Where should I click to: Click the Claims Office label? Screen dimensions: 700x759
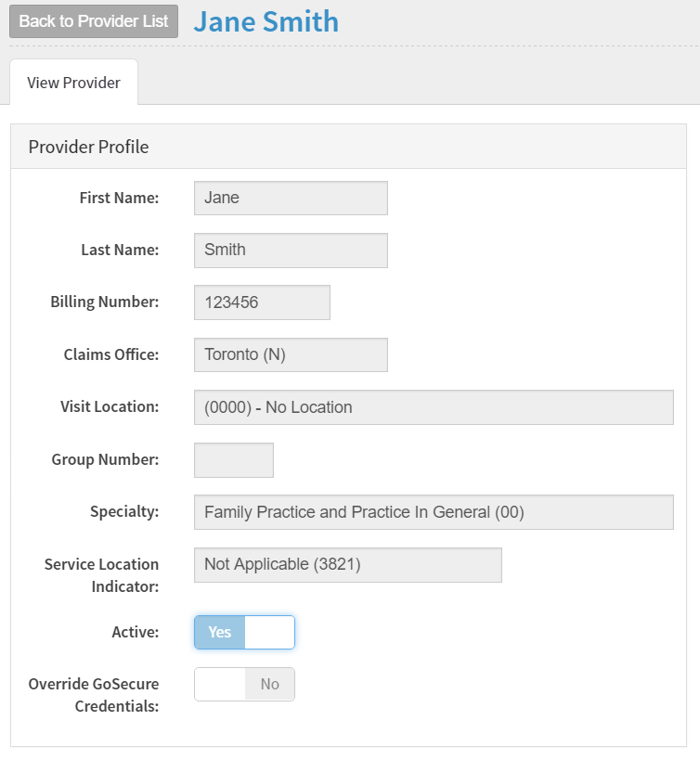pyautogui.click(x=111, y=354)
